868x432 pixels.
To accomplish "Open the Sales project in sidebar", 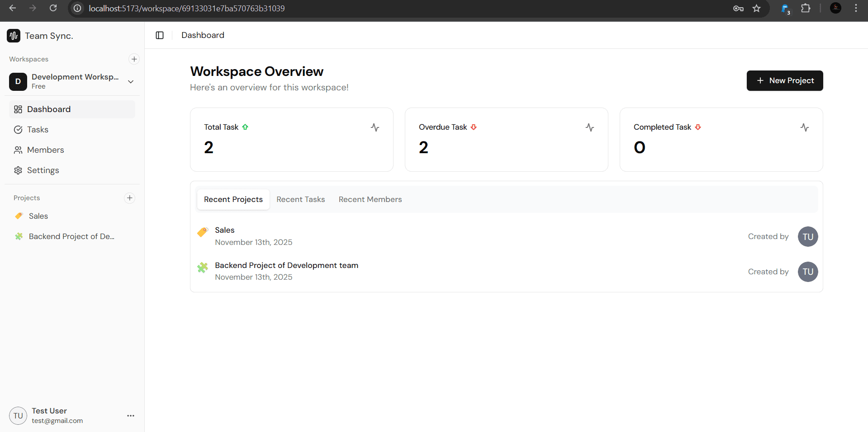I will click(x=72, y=216).
